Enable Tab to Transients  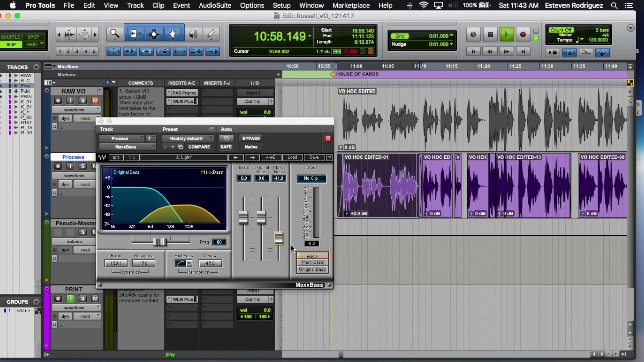(x=130, y=51)
